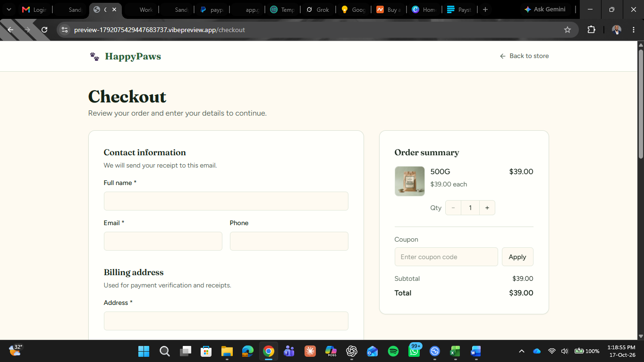Switch to the Gmail Login tab
The width and height of the screenshot is (644, 362).
click(x=34, y=9)
